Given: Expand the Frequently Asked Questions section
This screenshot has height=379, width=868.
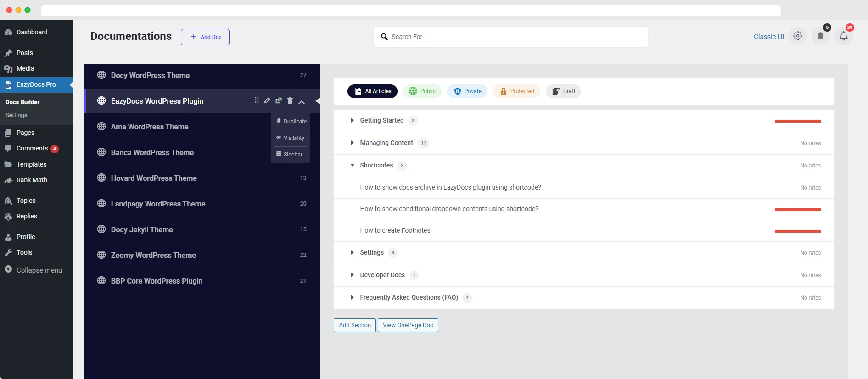Looking at the screenshot, I should pyautogui.click(x=352, y=297).
